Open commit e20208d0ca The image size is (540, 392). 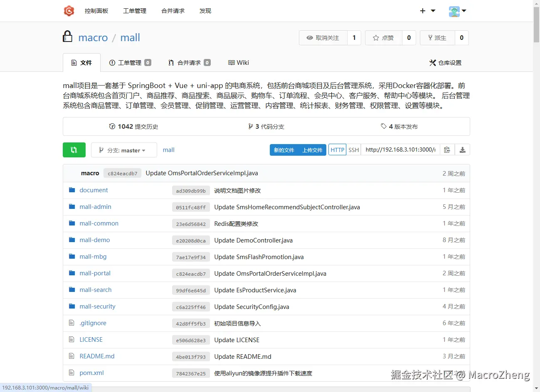(191, 240)
